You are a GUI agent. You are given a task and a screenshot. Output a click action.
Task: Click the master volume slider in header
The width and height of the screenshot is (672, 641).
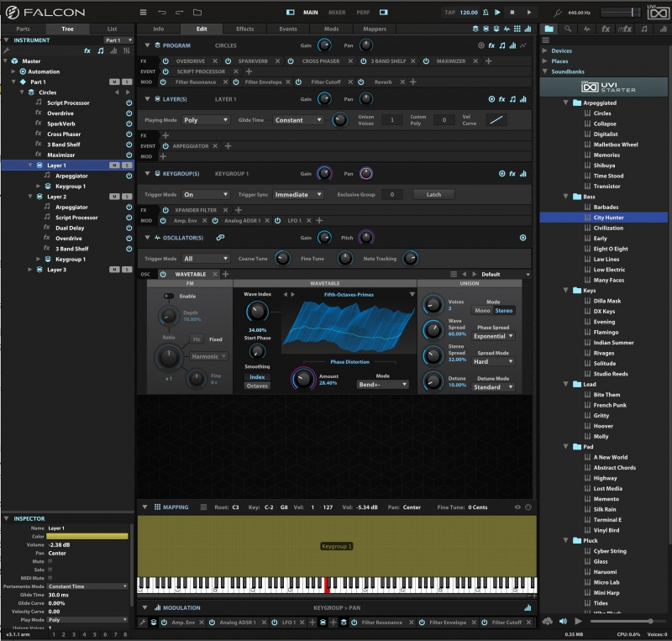click(620, 13)
